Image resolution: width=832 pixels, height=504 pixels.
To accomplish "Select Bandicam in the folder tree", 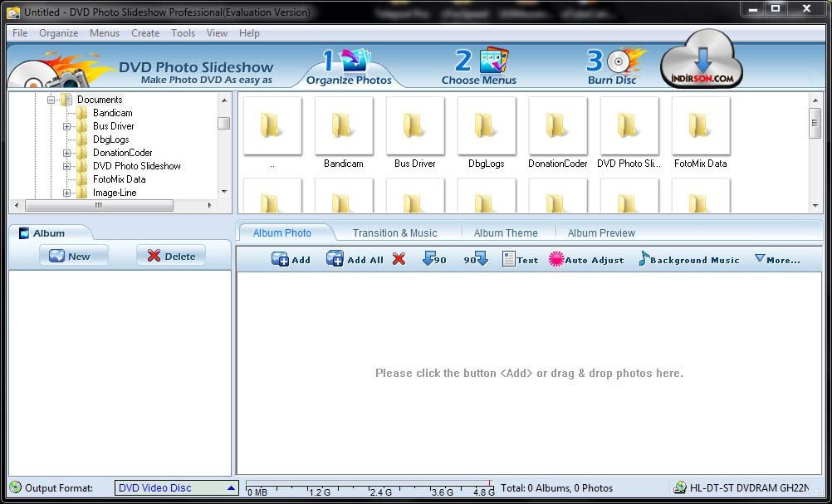I will (x=112, y=112).
